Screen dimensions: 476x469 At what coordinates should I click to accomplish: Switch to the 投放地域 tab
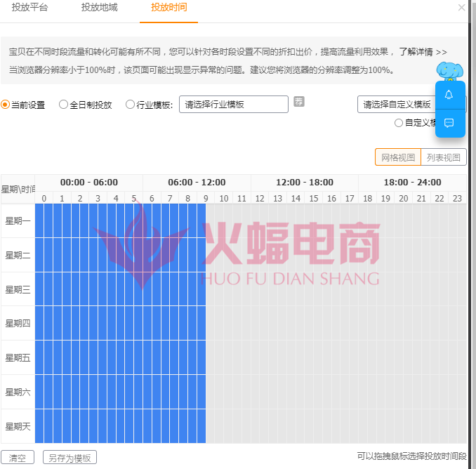[99, 8]
